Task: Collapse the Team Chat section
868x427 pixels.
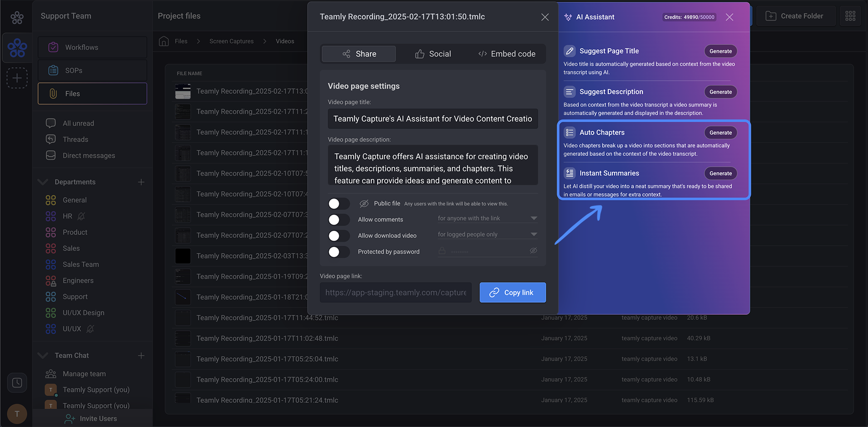Action: click(x=43, y=355)
